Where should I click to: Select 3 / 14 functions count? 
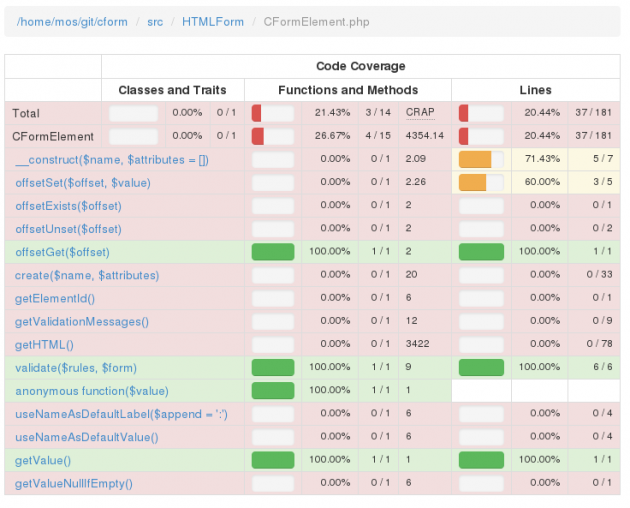click(378, 113)
